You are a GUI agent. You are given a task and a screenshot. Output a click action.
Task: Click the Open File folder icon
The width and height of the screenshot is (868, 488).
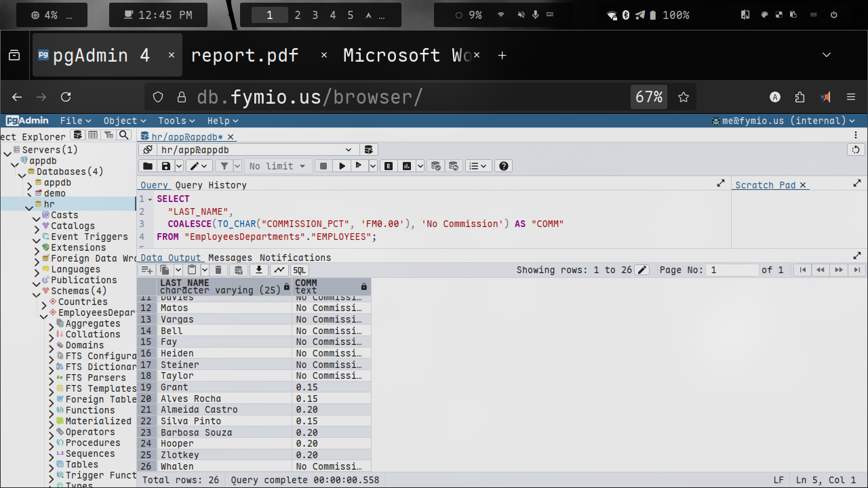(x=147, y=166)
